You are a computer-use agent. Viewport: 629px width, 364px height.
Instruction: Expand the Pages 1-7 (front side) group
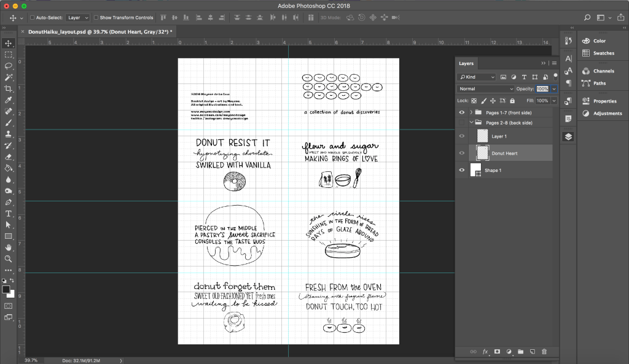coord(470,112)
